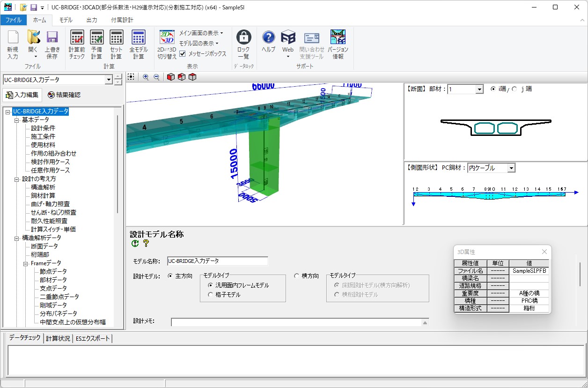This screenshot has width=588, height=388.
Task: Select 格子モデル model type
Action: pos(211,295)
